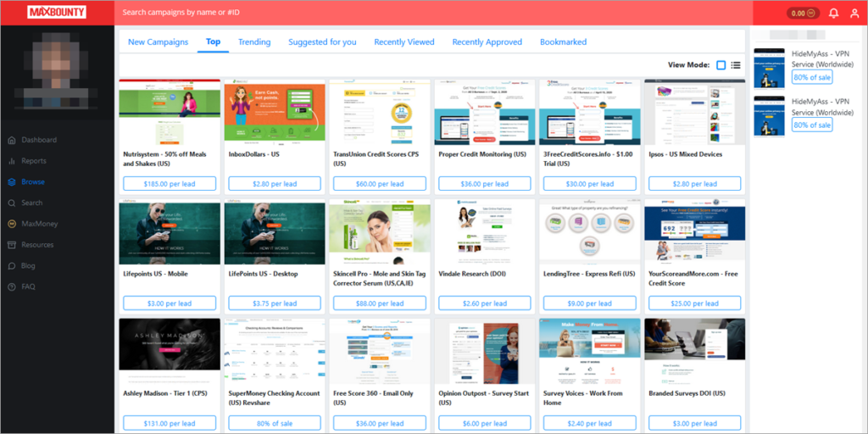Open the Skincell Pro campaign thumbnail
868x434 pixels.
379,232
